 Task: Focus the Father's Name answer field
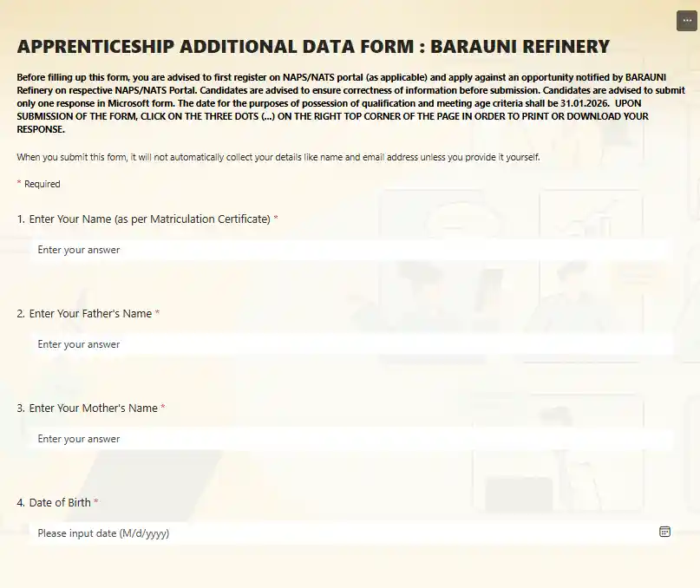(x=350, y=344)
